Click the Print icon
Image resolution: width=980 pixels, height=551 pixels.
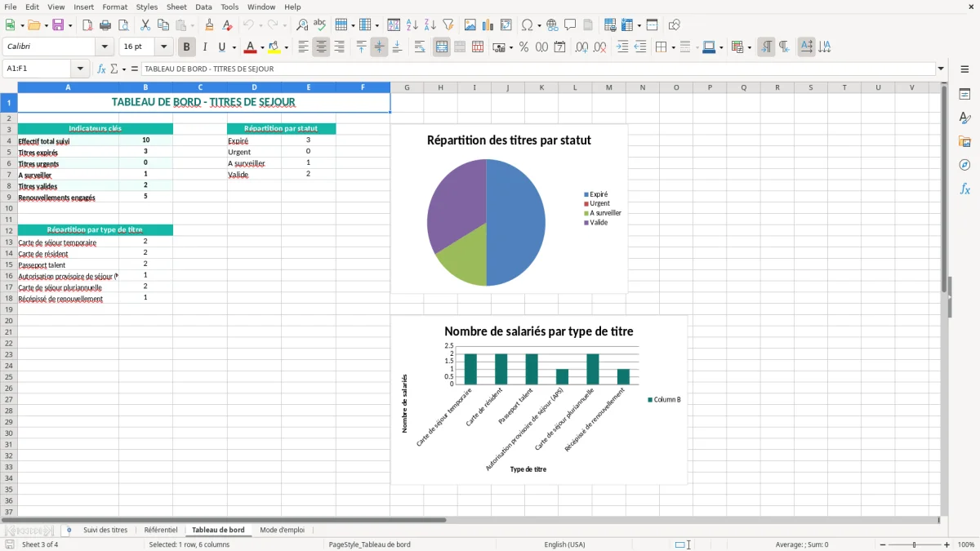pyautogui.click(x=105, y=25)
